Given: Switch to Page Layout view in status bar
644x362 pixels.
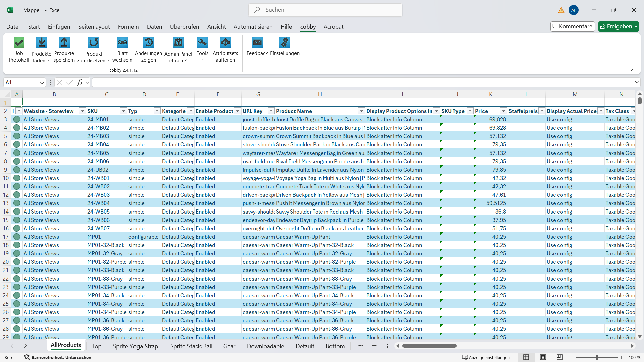Looking at the screenshot, I should coord(543,357).
